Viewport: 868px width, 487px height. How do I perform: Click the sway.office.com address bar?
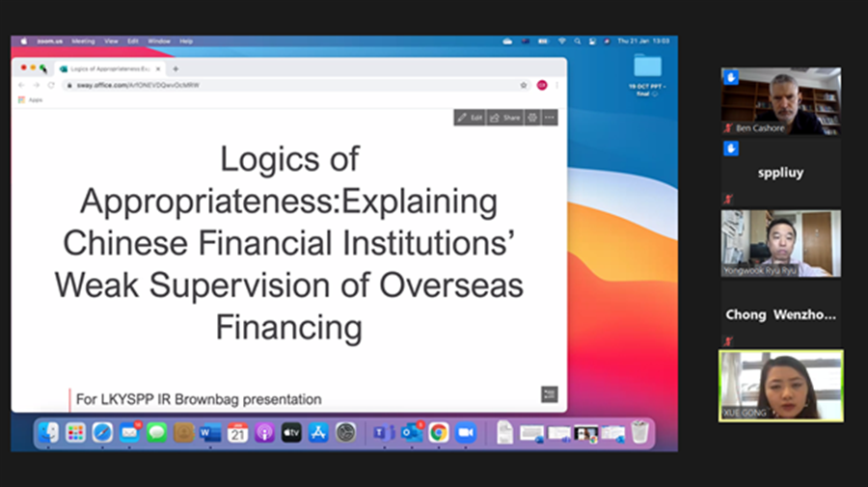(x=289, y=85)
